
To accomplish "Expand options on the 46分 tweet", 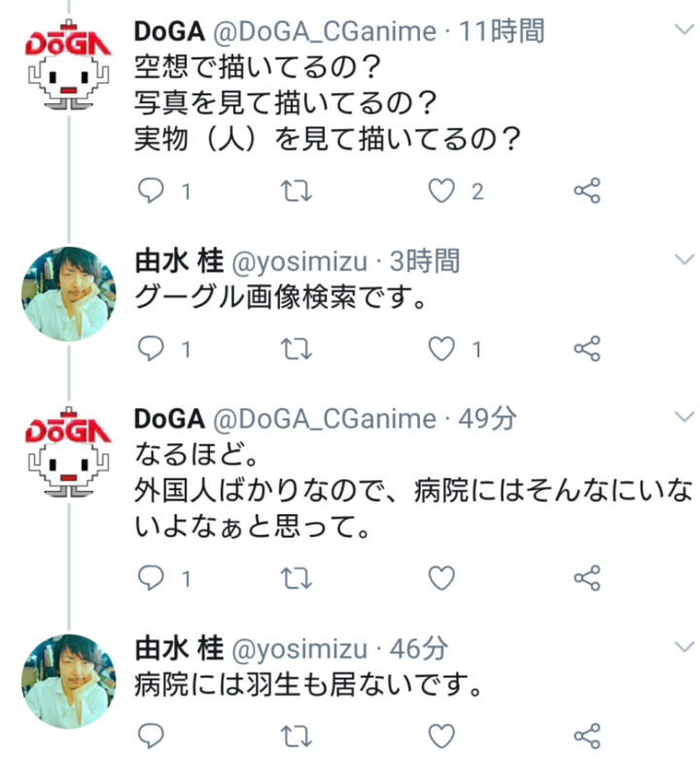I will click(x=684, y=647).
